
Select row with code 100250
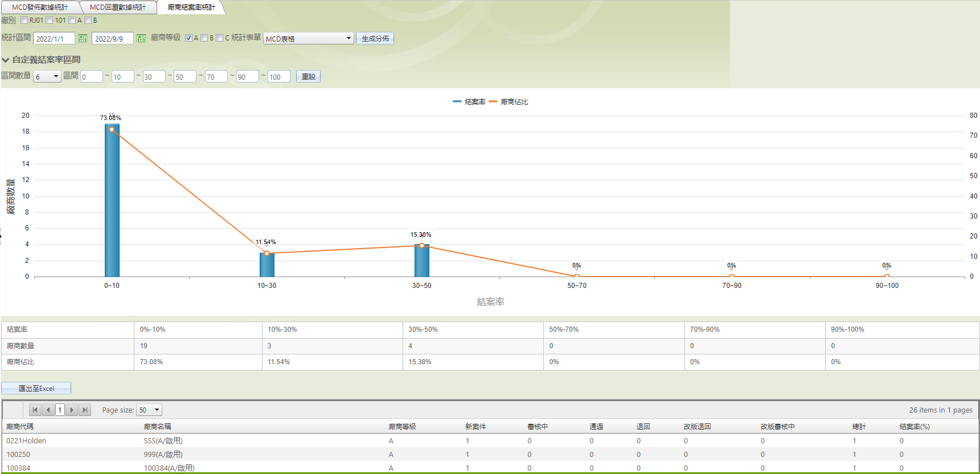click(490, 454)
